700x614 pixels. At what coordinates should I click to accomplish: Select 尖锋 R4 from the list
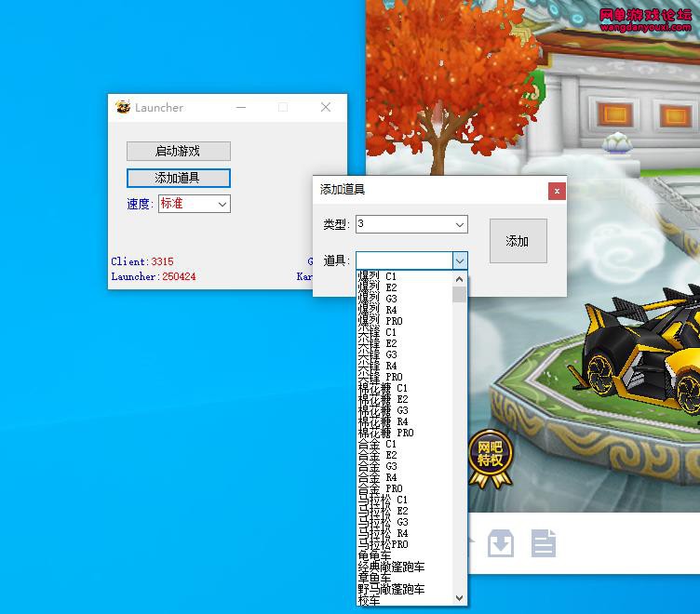coord(405,366)
